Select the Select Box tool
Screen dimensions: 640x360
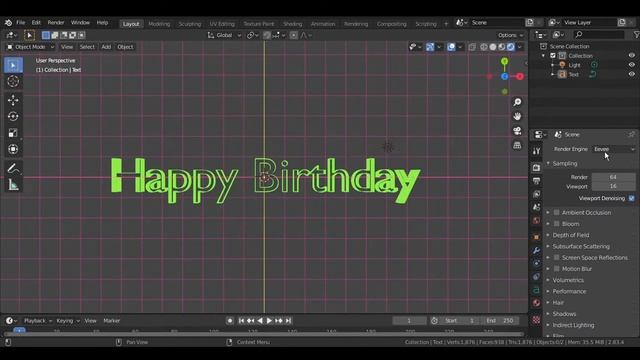coord(13,65)
